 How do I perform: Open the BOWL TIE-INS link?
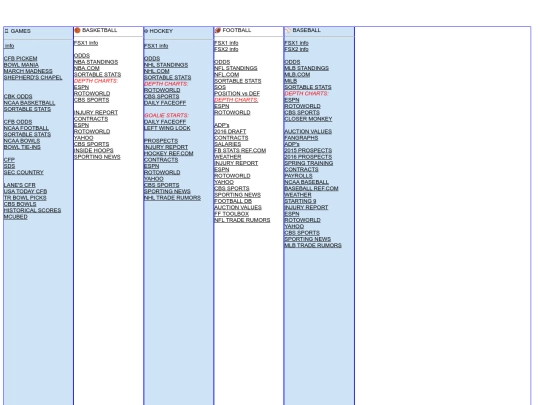click(x=22, y=147)
